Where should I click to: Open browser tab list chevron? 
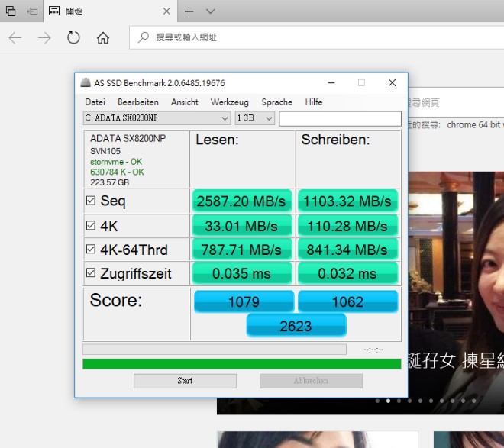[x=211, y=11]
